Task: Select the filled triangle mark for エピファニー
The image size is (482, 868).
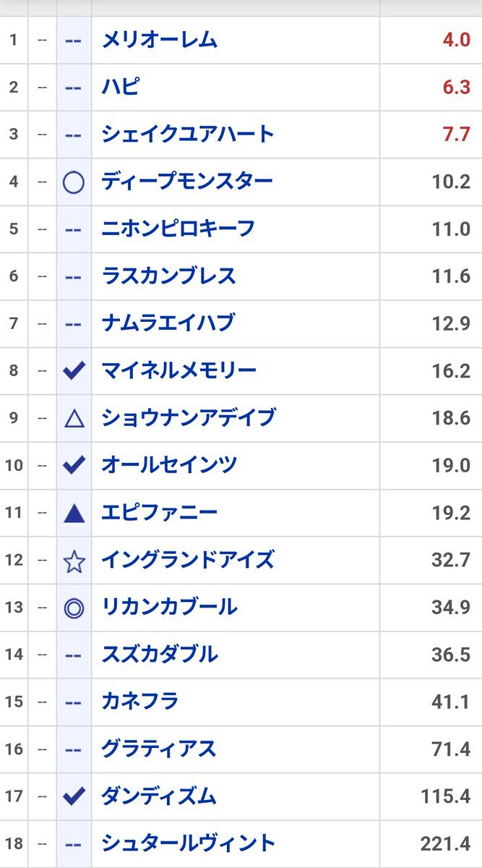Action: click(x=74, y=513)
